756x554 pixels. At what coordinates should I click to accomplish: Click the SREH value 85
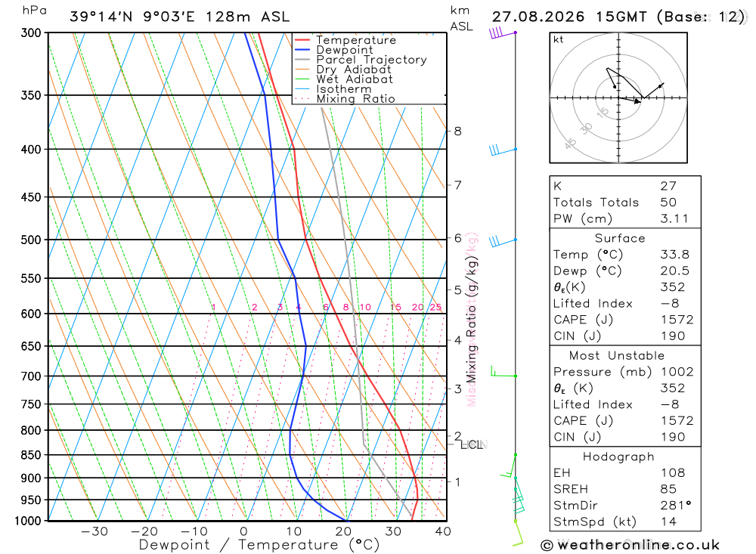[x=668, y=489]
